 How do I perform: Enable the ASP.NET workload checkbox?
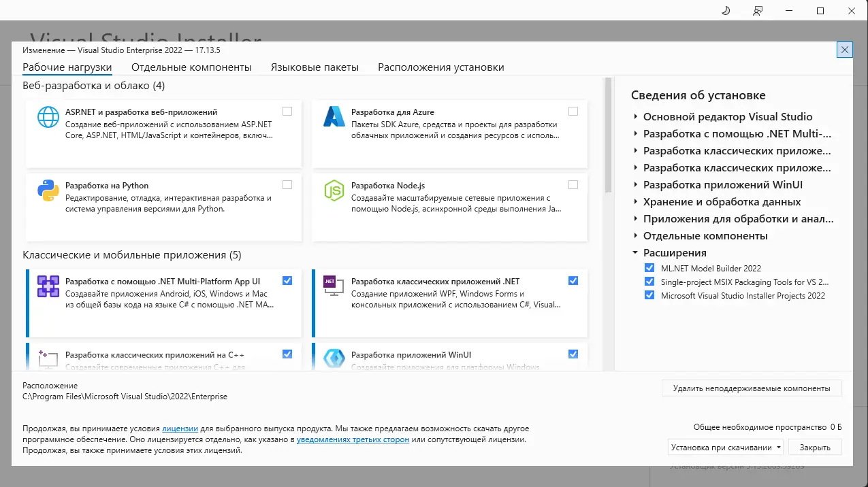click(287, 111)
